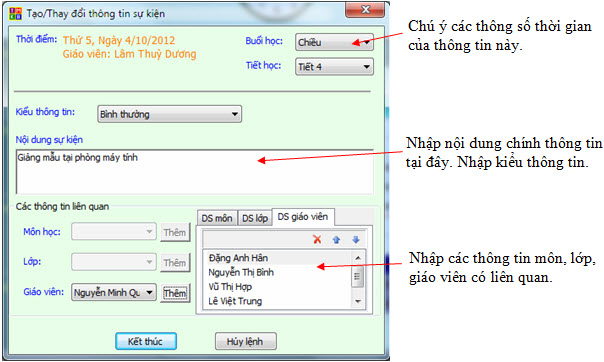This screenshot has height=362, width=604.
Task: Switch to the DS lớp tab
Action: [x=255, y=218]
